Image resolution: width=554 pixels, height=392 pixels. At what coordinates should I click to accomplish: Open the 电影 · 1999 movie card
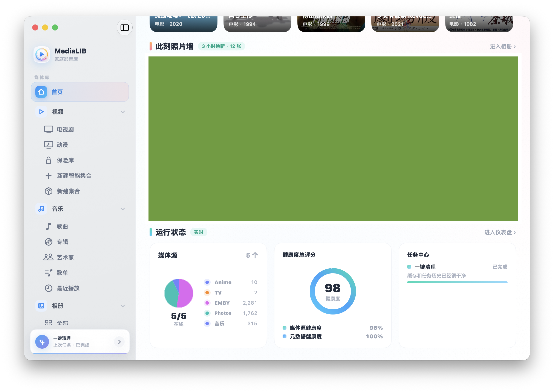pos(331,24)
